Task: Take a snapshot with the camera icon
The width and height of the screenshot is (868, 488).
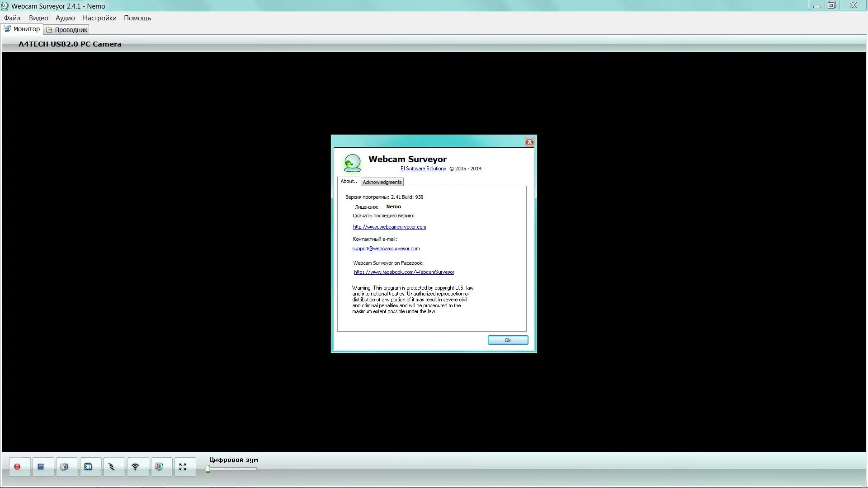Action: [64, 467]
